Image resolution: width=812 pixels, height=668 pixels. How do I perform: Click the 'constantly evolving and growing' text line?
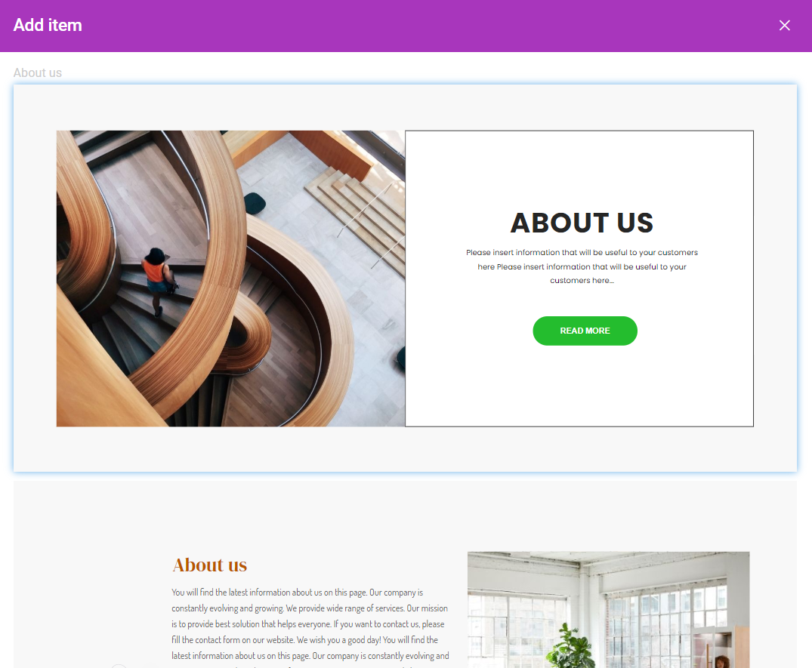click(310, 608)
